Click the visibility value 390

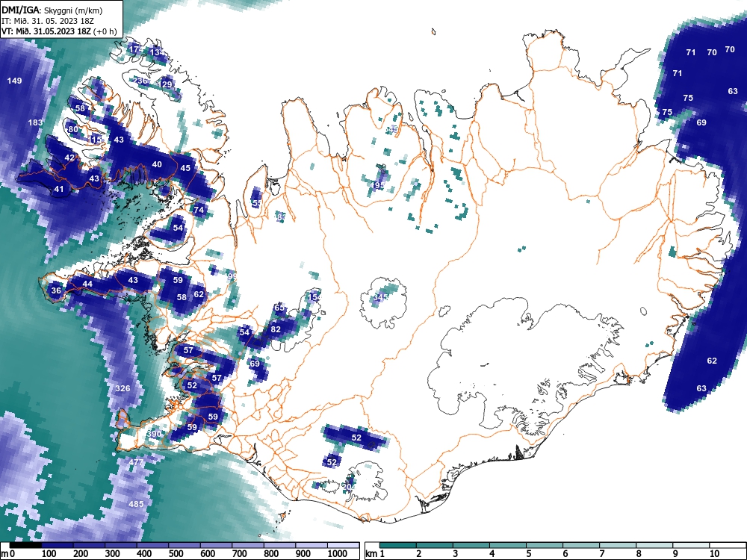pos(154,434)
